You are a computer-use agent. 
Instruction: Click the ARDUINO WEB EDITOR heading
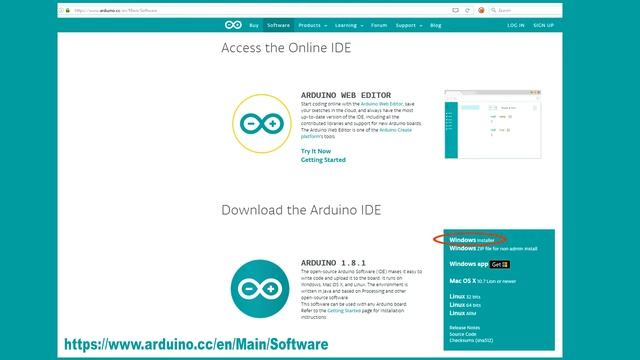(346, 95)
